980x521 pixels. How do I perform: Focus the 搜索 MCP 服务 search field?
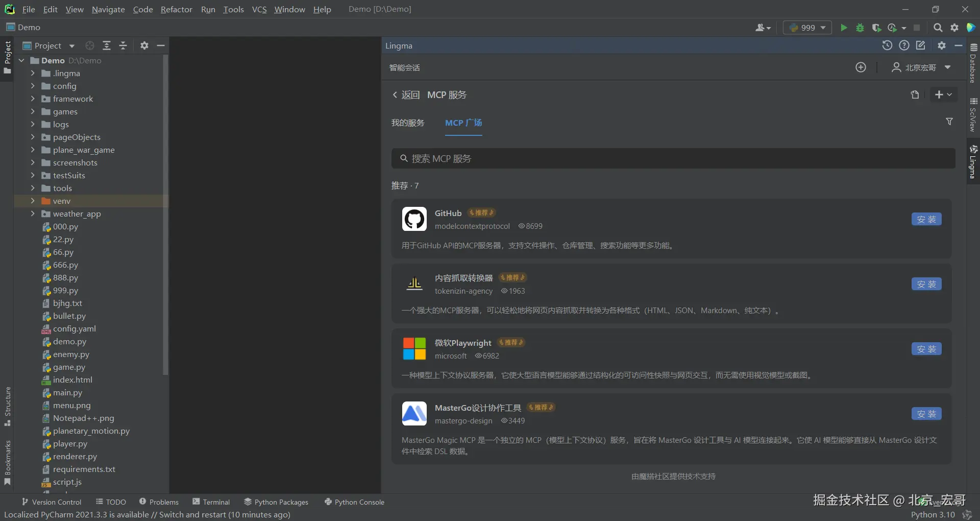pyautogui.click(x=673, y=158)
